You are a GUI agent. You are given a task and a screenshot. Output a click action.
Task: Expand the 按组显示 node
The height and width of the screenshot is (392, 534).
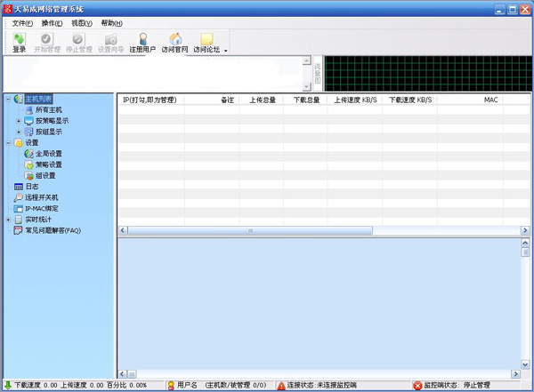(19, 132)
